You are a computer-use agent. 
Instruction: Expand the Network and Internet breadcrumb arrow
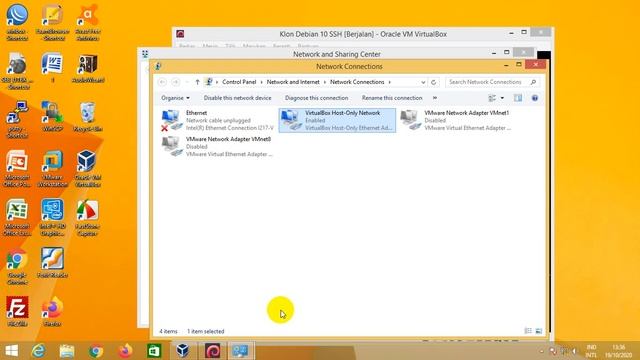325,82
